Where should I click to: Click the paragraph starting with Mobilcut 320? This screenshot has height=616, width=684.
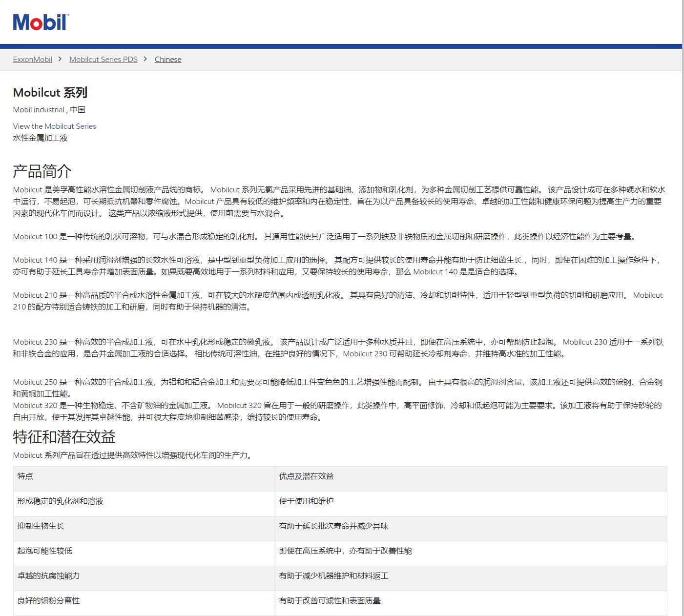338,411
